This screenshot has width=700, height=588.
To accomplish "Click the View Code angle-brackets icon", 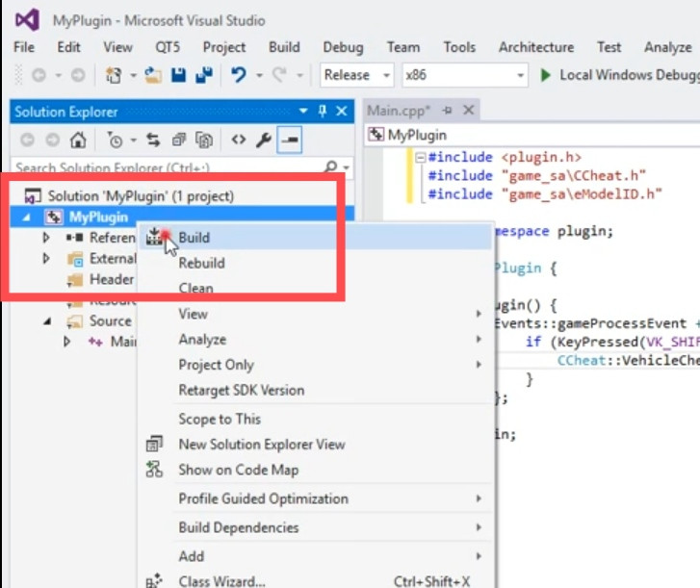I will [239, 141].
